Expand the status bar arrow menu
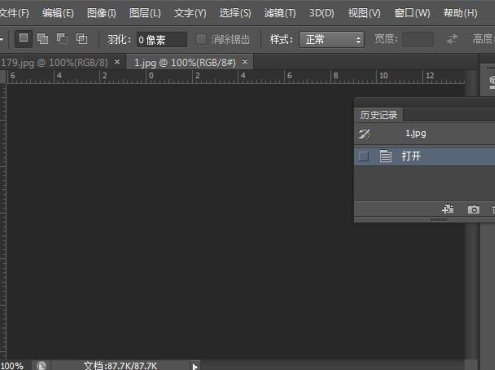This screenshot has height=370, width=495. coord(195,366)
